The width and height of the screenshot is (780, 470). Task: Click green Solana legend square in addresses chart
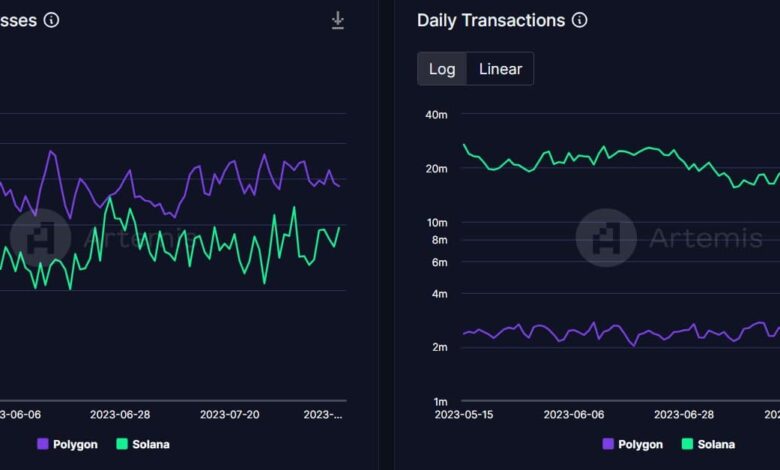(123, 444)
